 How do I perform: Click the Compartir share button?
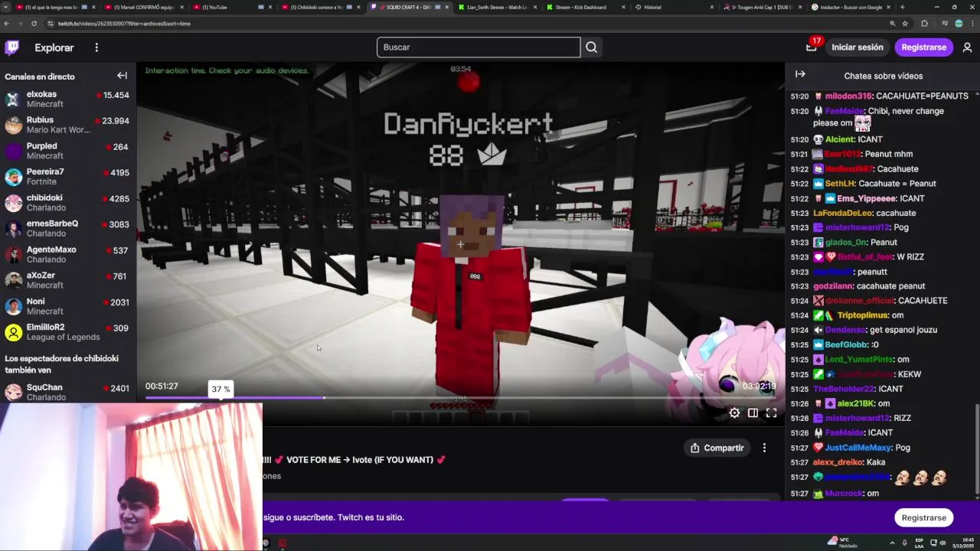click(x=717, y=448)
